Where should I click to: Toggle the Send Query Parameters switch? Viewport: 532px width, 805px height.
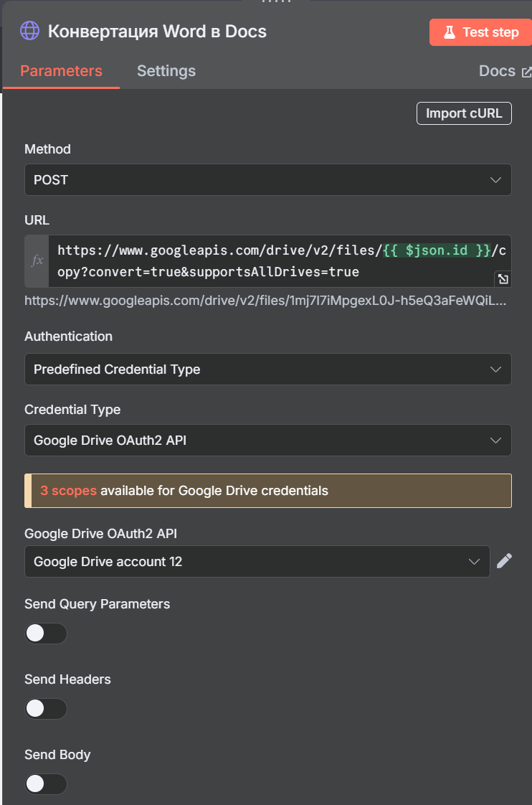click(46, 633)
